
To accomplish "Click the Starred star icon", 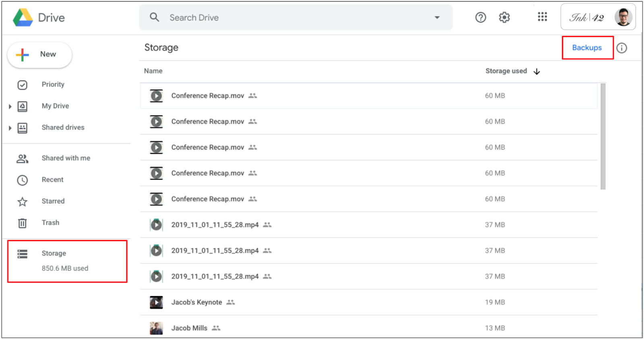I will click(23, 201).
